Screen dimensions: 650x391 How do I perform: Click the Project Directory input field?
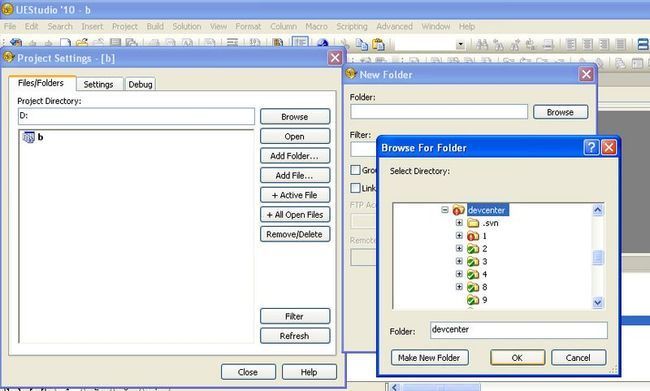[x=136, y=116]
